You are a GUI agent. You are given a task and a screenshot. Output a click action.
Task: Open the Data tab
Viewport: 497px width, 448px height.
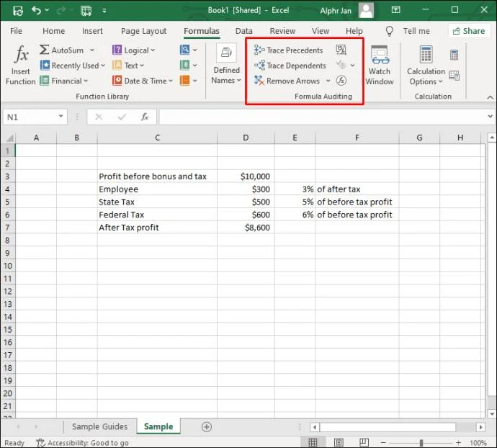[x=243, y=31]
